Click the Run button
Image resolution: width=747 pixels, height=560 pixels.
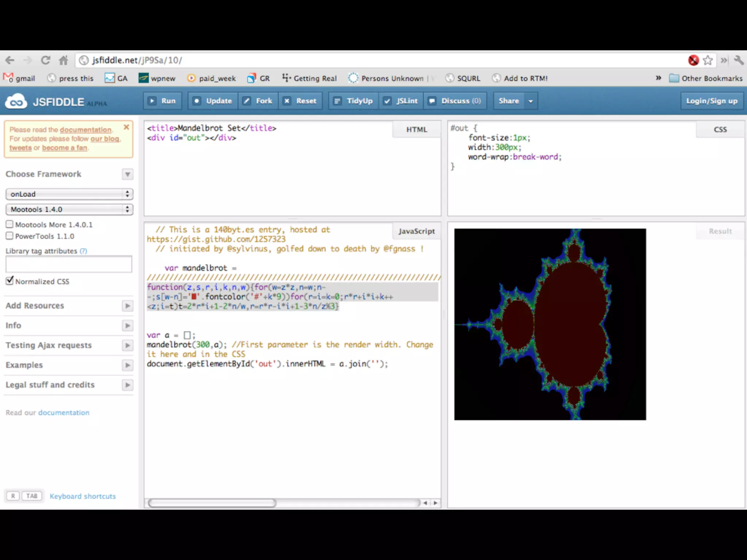(x=162, y=101)
